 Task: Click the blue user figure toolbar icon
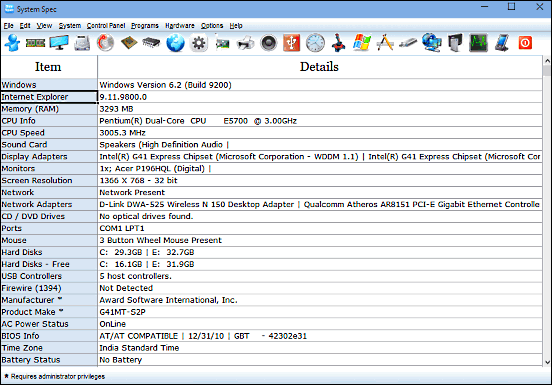point(13,43)
